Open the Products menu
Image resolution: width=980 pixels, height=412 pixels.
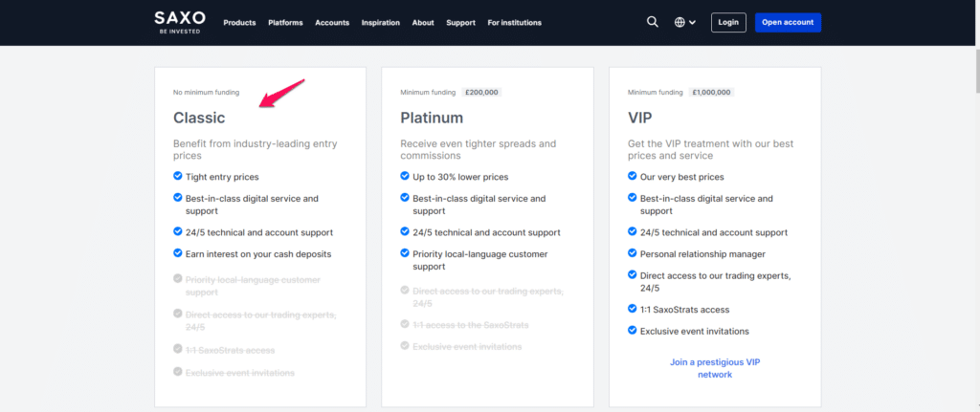[239, 23]
